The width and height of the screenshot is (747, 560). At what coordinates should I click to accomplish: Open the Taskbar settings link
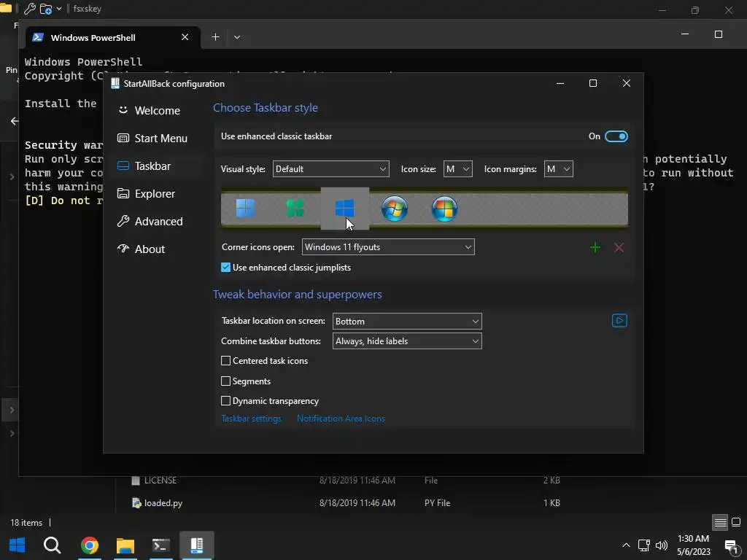point(251,419)
